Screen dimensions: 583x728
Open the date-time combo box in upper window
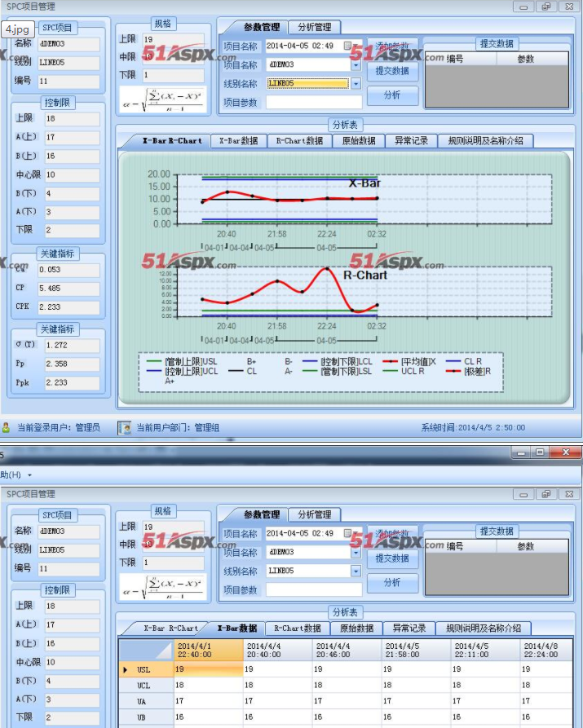point(314,46)
